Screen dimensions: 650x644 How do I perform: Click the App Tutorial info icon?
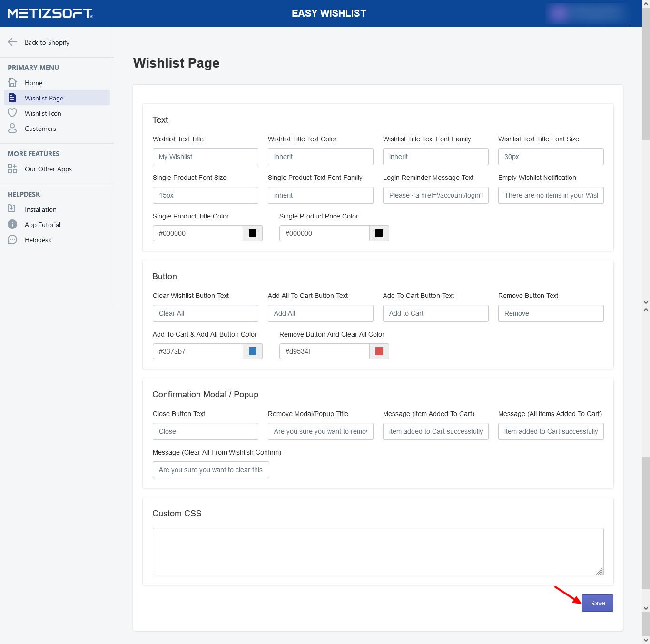(12, 224)
